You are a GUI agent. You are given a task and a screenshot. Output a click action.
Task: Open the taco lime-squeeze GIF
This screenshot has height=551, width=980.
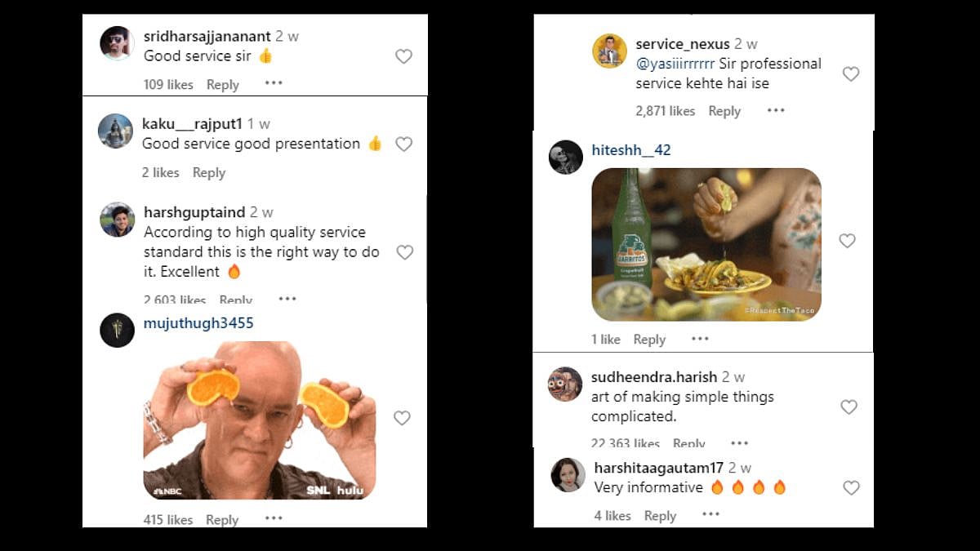coord(706,244)
